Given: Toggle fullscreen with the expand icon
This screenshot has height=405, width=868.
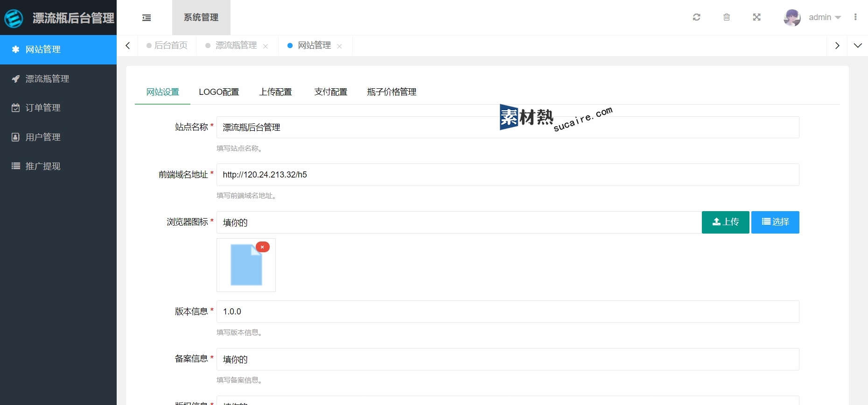Looking at the screenshot, I should 757,17.
